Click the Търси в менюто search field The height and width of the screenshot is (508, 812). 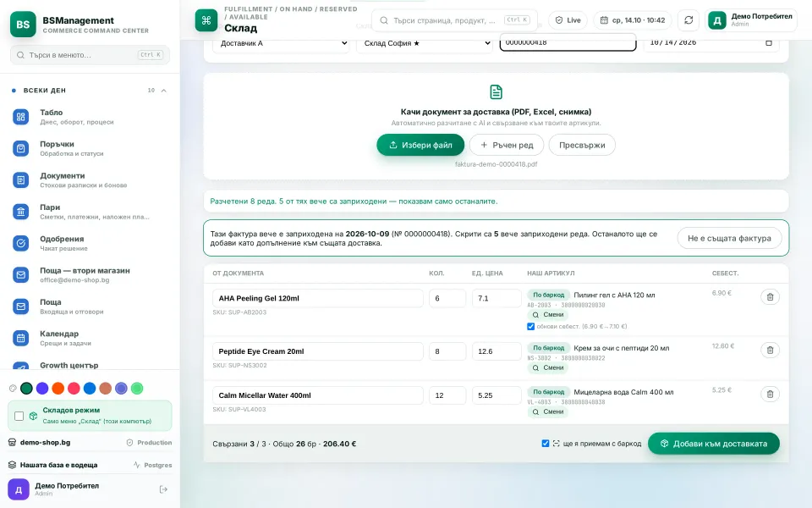(x=91, y=55)
